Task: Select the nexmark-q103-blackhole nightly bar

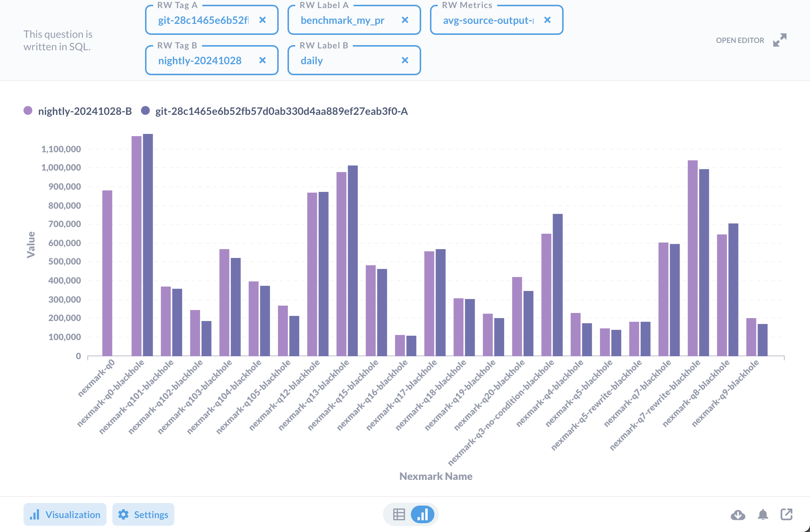Action: coord(224,302)
